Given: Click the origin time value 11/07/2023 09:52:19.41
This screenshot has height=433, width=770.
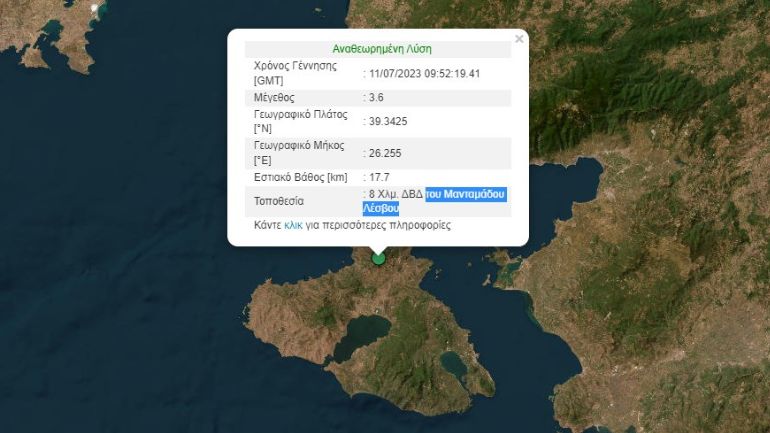Looking at the screenshot, I should click(424, 74).
